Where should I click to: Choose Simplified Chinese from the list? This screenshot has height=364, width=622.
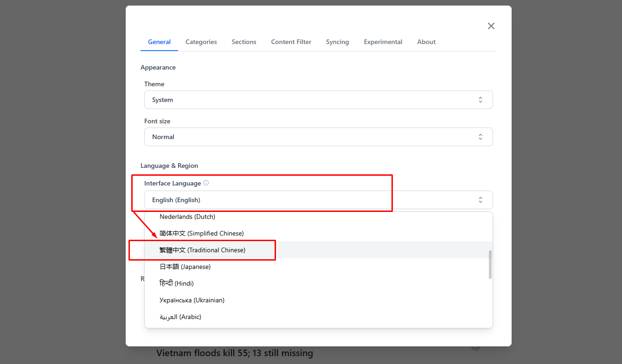pyautogui.click(x=202, y=233)
